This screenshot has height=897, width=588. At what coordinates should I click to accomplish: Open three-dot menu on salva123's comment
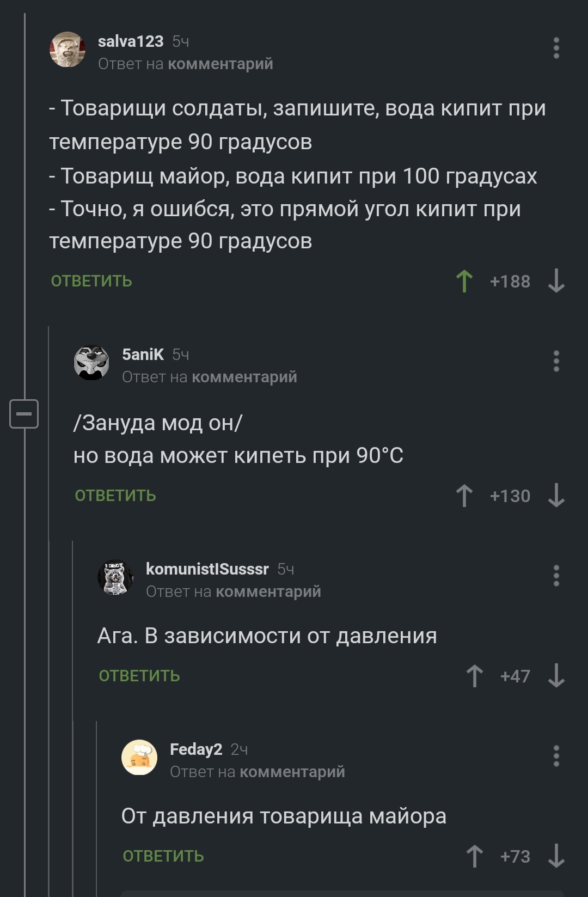[x=556, y=48]
